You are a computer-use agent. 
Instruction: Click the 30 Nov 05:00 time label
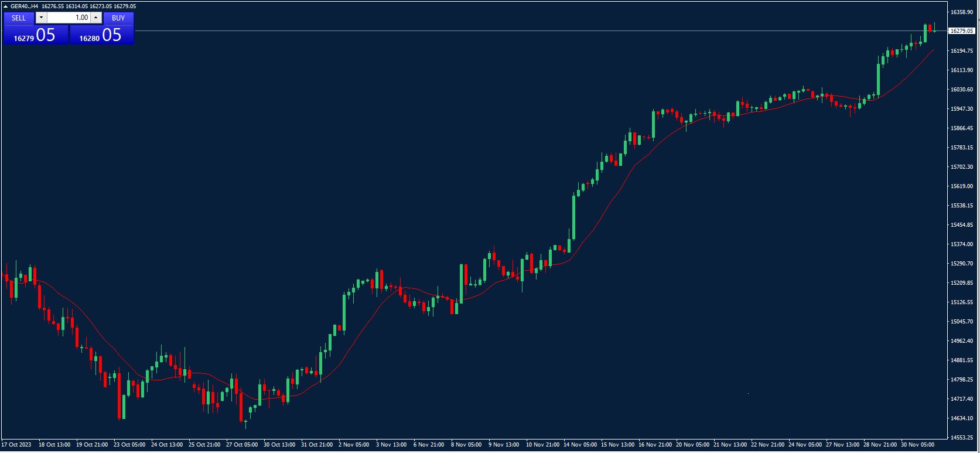917,445
